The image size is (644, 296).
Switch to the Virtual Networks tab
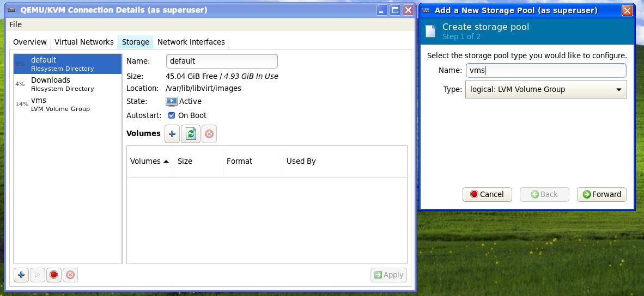(x=84, y=42)
